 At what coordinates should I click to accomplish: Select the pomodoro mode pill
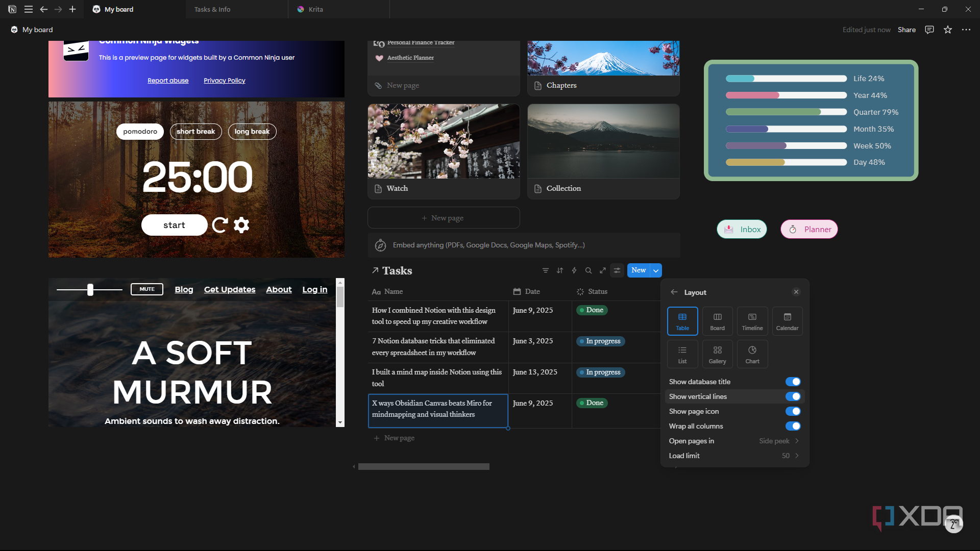pyautogui.click(x=140, y=131)
